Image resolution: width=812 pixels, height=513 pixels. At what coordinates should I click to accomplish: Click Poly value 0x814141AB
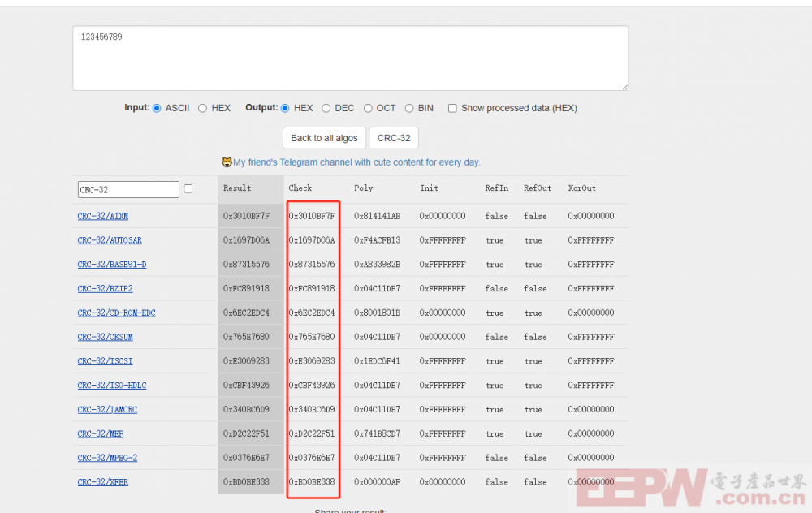pos(377,217)
